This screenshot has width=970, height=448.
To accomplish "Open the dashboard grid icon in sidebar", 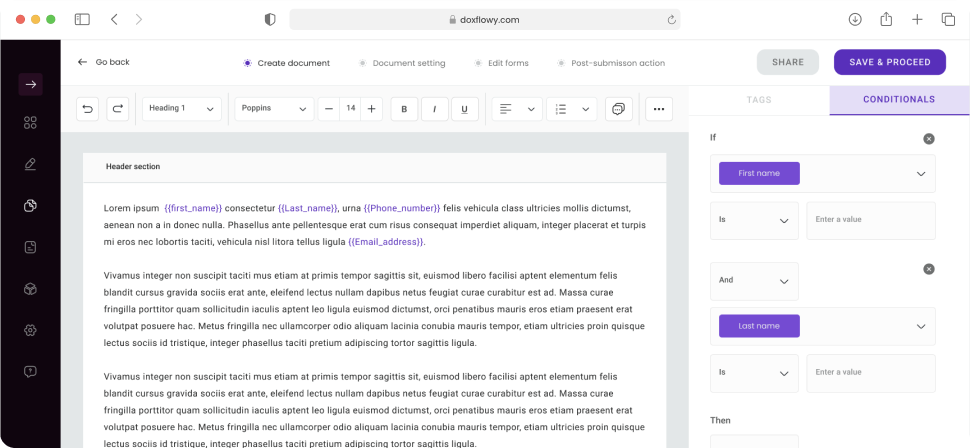I will 30,123.
